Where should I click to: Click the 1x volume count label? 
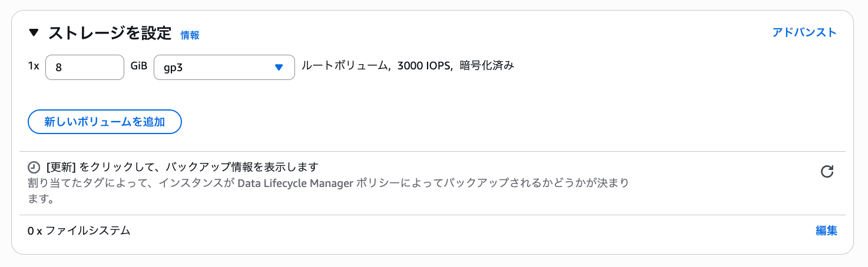click(x=34, y=66)
